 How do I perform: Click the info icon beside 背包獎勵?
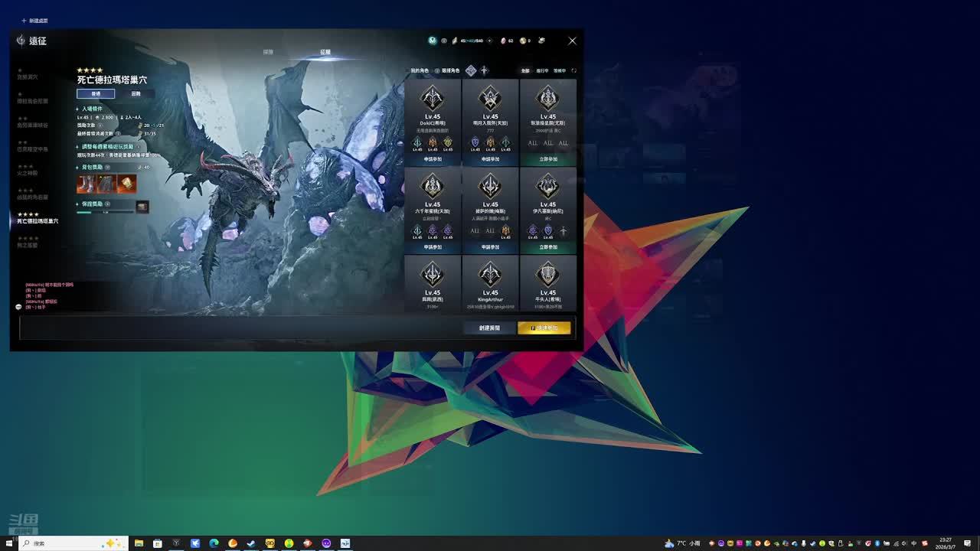pyautogui.click(x=107, y=167)
